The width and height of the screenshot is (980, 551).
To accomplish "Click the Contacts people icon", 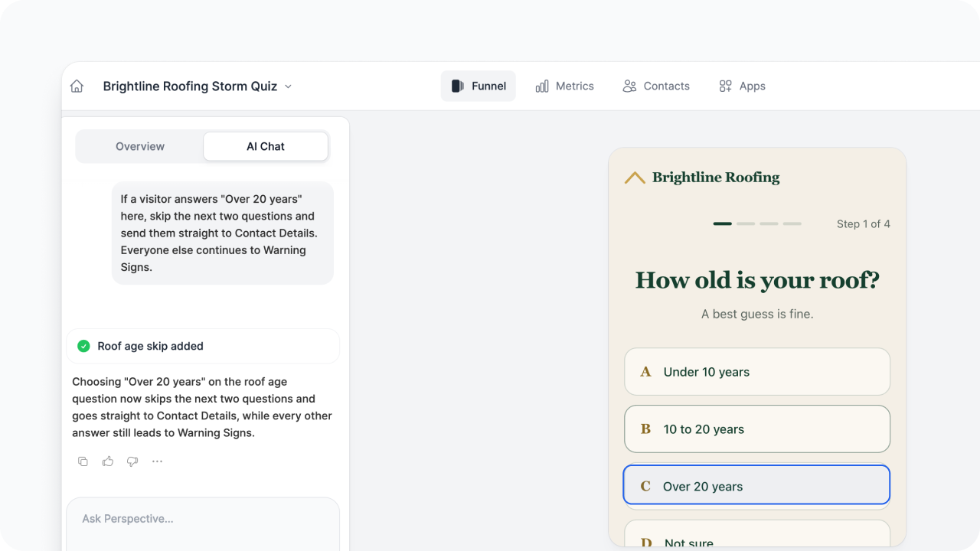I will pyautogui.click(x=629, y=86).
